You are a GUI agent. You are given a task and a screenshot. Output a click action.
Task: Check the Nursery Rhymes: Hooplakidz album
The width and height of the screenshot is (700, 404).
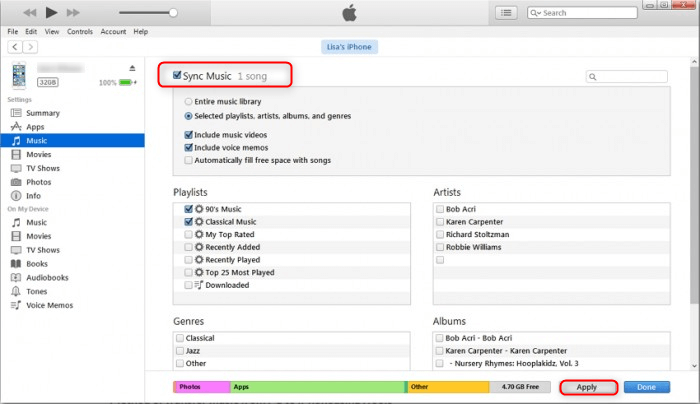(x=440, y=363)
